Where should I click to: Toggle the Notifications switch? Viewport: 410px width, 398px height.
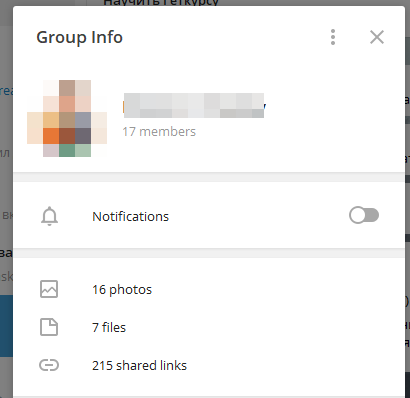coord(364,215)
